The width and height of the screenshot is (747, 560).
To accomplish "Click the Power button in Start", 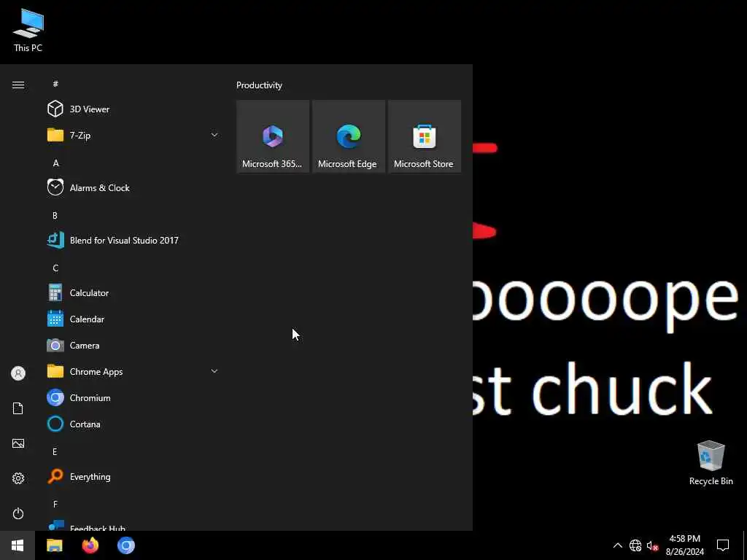I will click(18, 513).
